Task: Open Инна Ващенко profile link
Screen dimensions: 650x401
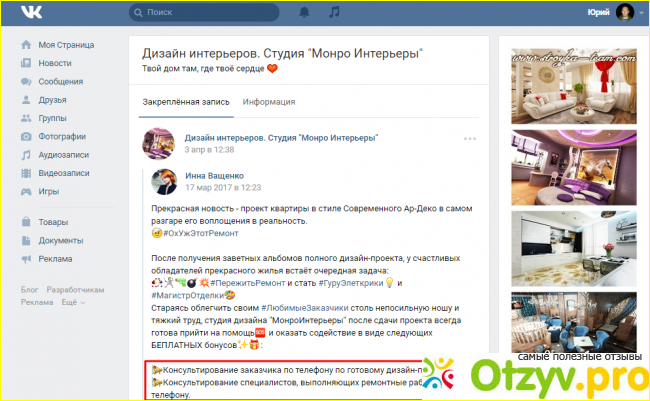Action: pyautogui.click(x=214, y=176)
